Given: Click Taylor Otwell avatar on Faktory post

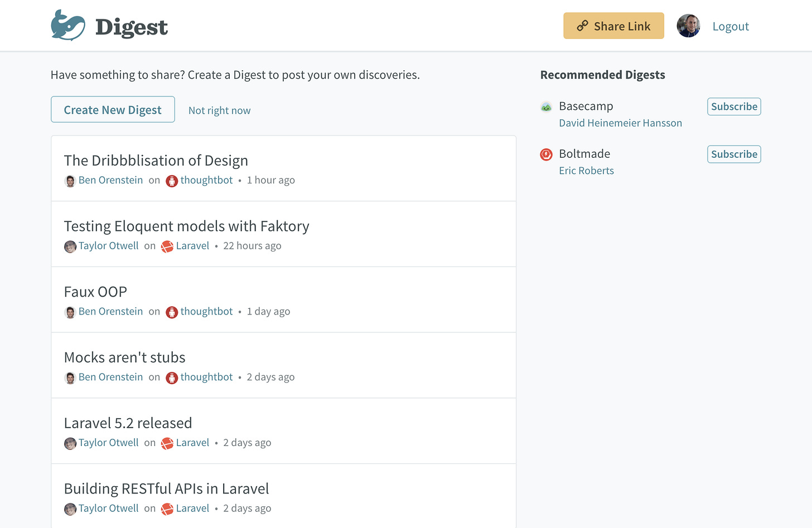Looking at the screenshot, I should [x=70, y=246].
